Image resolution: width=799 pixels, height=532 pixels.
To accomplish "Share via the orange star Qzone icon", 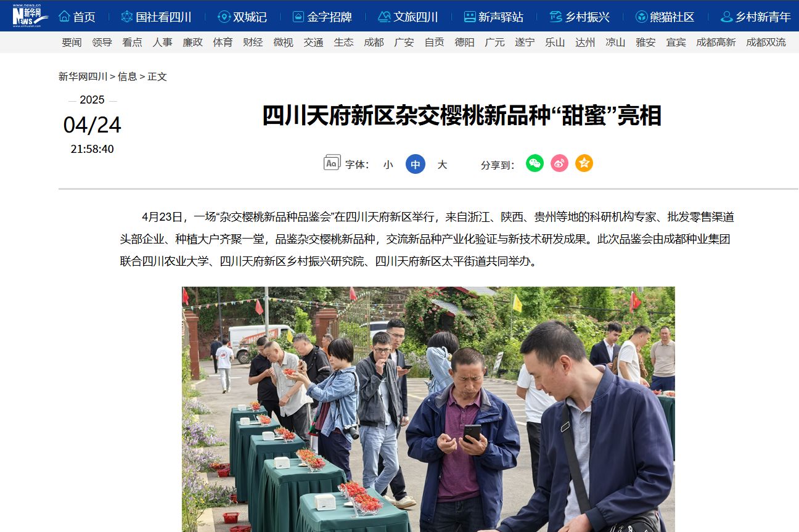I will coord(584,163).
